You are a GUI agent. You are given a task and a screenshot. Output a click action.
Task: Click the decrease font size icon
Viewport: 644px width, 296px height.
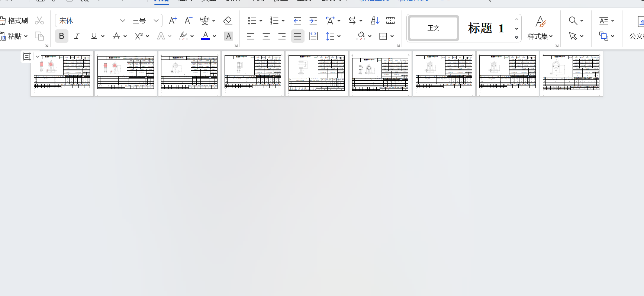click(x=189, y=20)
